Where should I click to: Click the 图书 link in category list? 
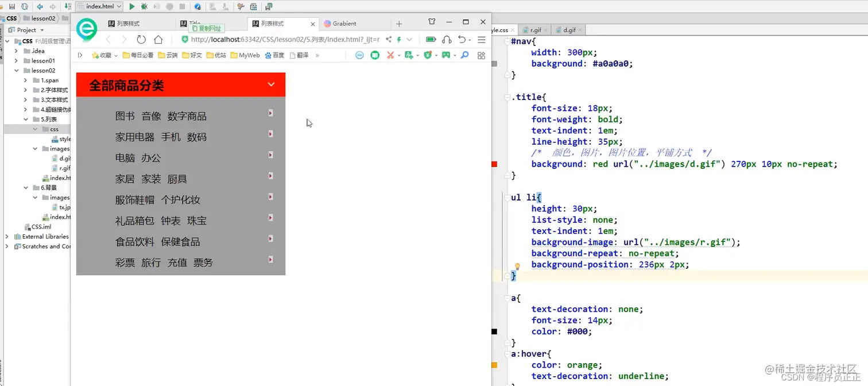click(x=125, y=116)
